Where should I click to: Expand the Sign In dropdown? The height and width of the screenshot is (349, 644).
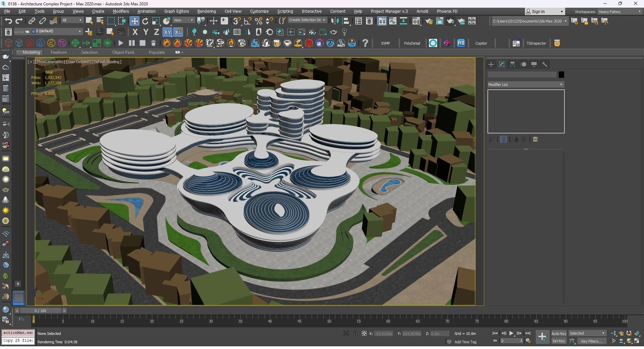tap(562, 11)
